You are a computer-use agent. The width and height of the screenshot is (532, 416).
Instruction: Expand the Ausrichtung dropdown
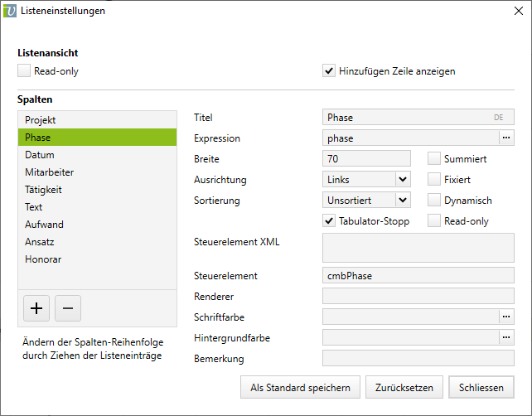(402, 179)
